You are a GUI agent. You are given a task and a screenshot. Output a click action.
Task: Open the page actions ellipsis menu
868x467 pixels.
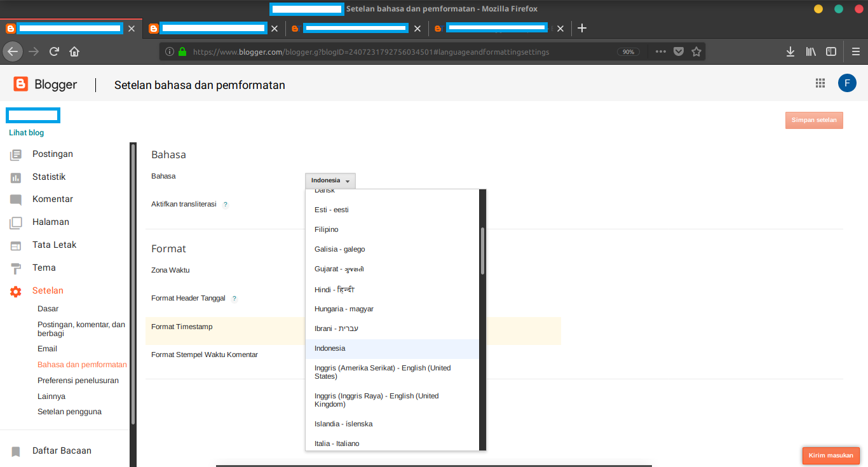(x=660, y=51)
